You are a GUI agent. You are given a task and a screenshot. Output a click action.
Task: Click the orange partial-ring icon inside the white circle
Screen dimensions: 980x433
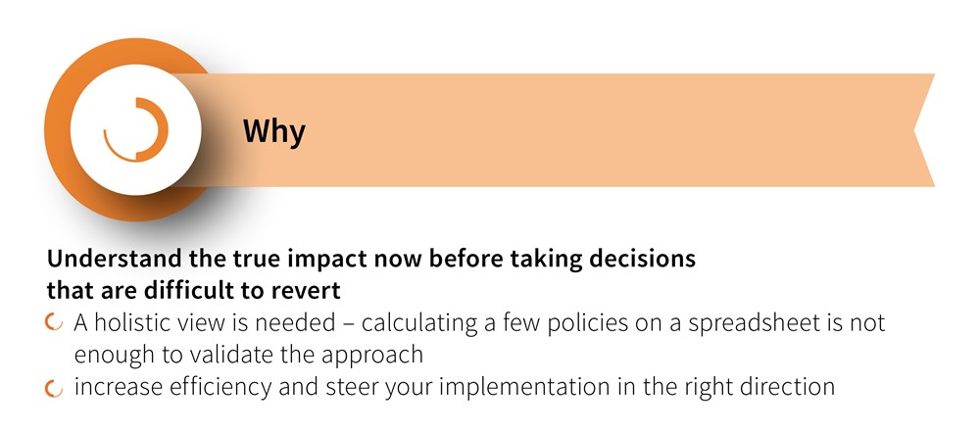click(136, 130)
